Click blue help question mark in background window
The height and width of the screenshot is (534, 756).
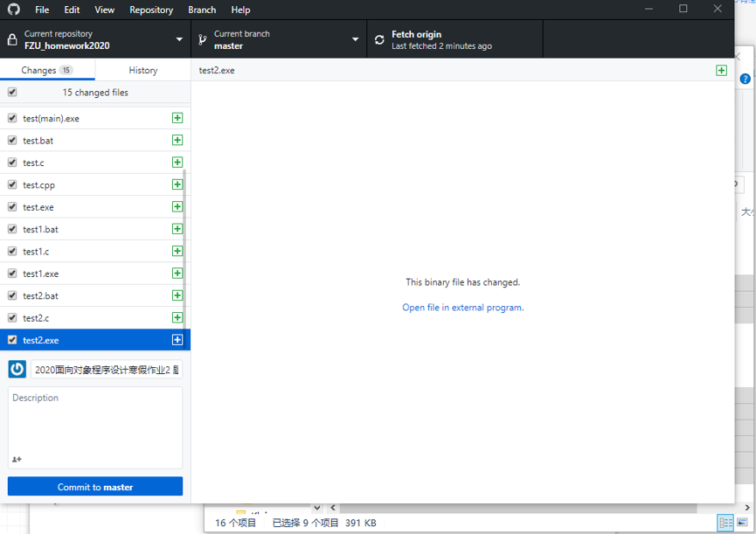(745, 79)
